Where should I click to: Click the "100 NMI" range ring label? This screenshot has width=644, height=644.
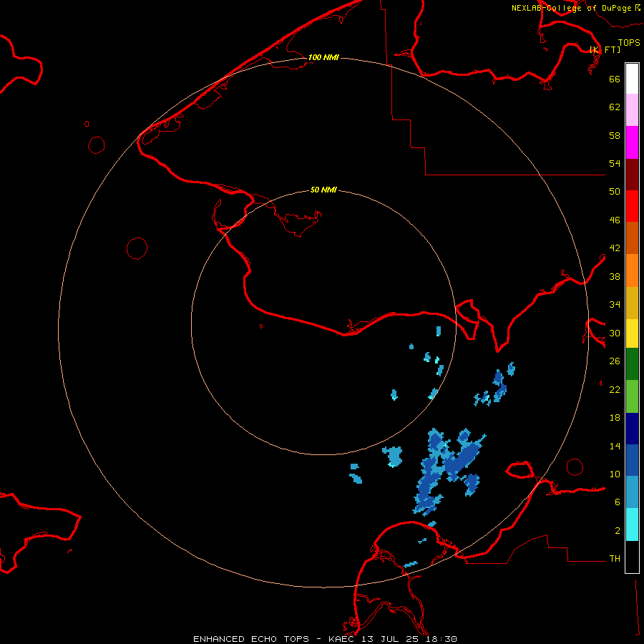(x=323, y=57)
